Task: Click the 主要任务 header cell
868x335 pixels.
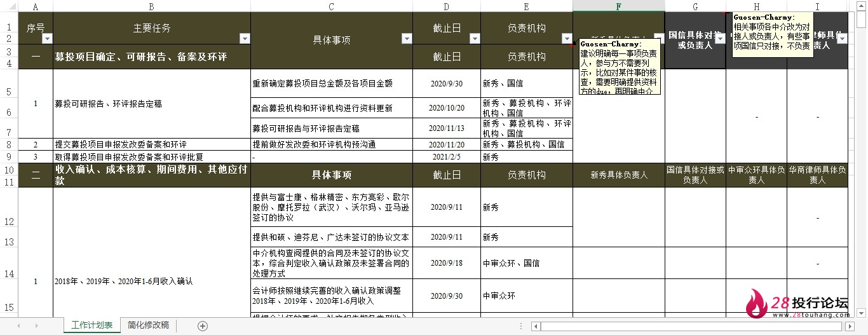Action: click(152, 28)
